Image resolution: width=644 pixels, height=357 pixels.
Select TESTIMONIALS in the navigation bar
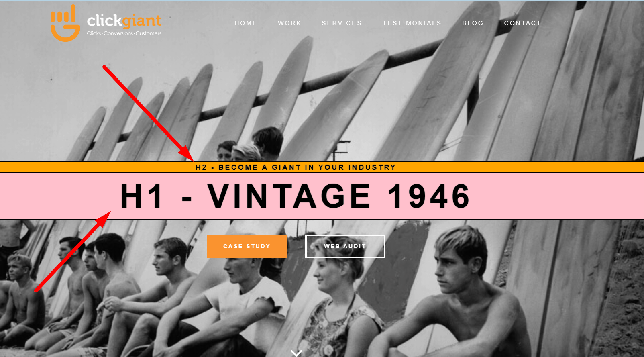(x=412, y=23)
